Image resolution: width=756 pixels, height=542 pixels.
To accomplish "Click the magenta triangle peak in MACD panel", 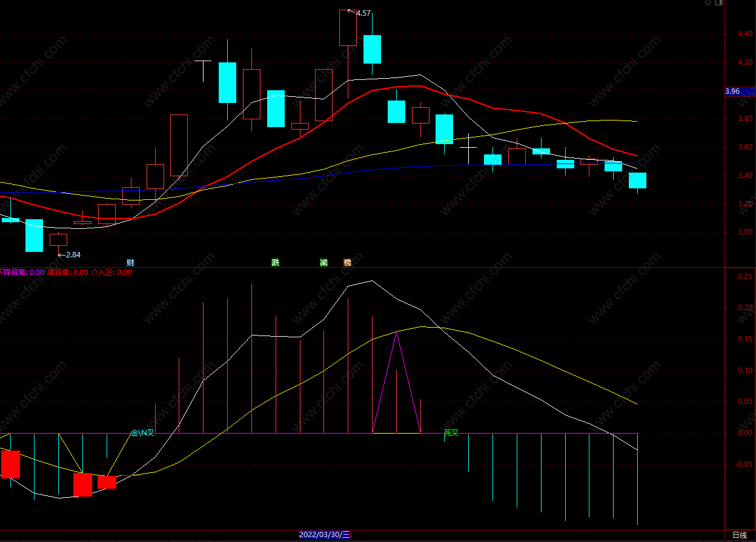I will click(396, 333).
